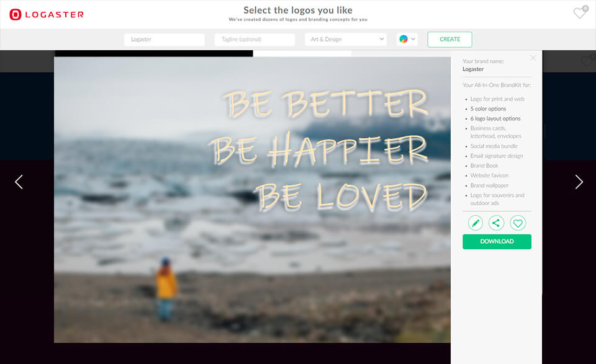
Task: Open saved favorites via the top-right heart
Action: pos(579,11)
